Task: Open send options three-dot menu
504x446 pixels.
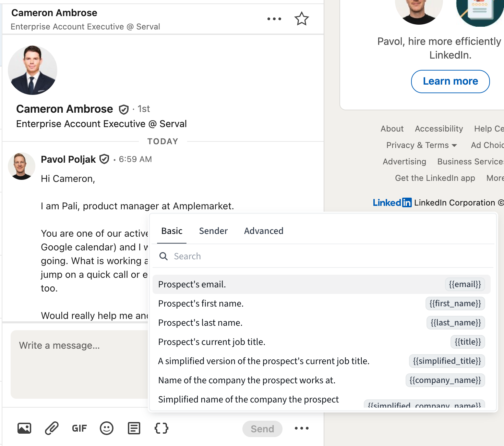Action: tap(302, 428)
